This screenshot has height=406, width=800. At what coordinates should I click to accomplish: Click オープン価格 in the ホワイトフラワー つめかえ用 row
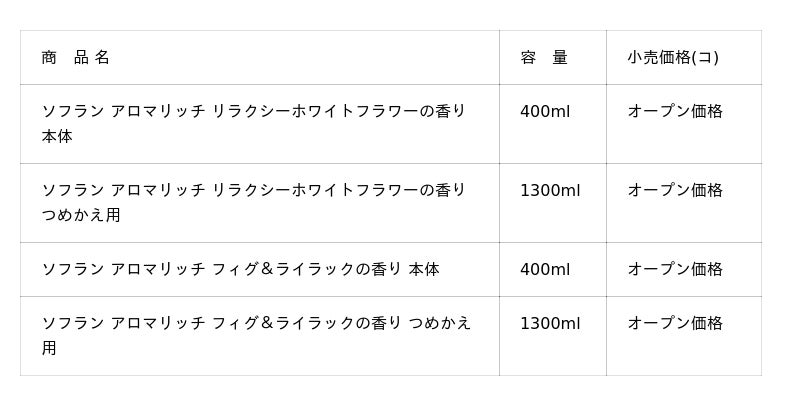point(675,190)
